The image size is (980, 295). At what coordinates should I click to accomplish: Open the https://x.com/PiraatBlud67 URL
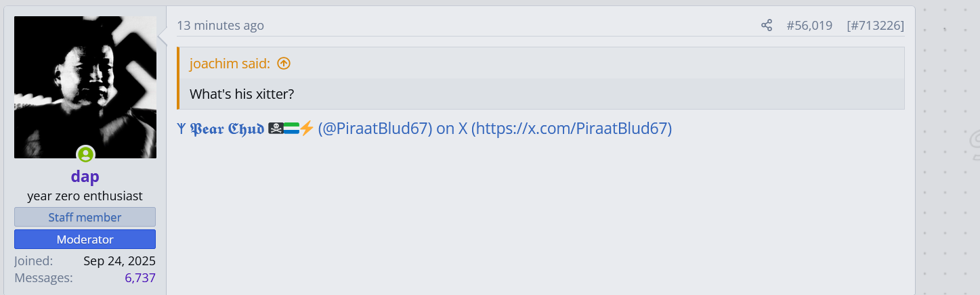click(572, 129)
